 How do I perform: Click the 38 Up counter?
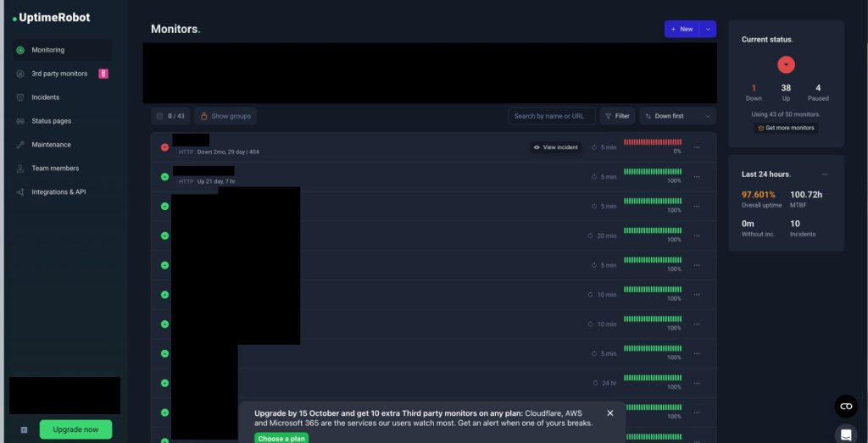pos(786,92)
